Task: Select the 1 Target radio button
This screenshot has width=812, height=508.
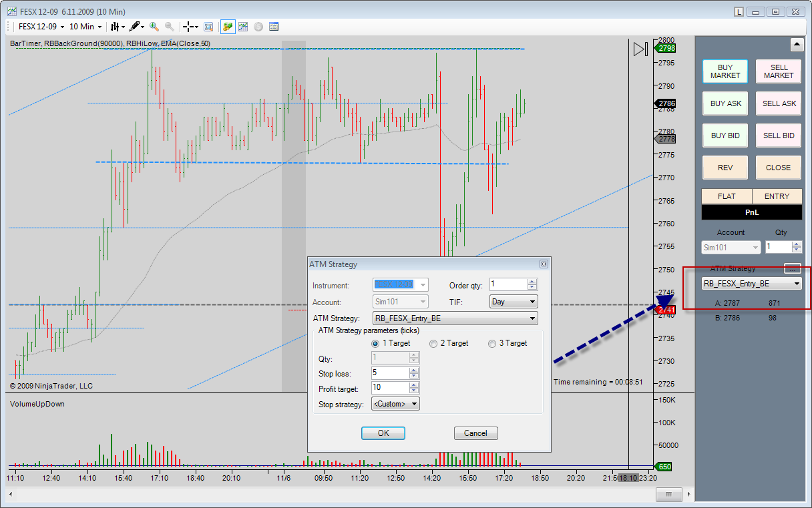Action: (x=377, y=344)
